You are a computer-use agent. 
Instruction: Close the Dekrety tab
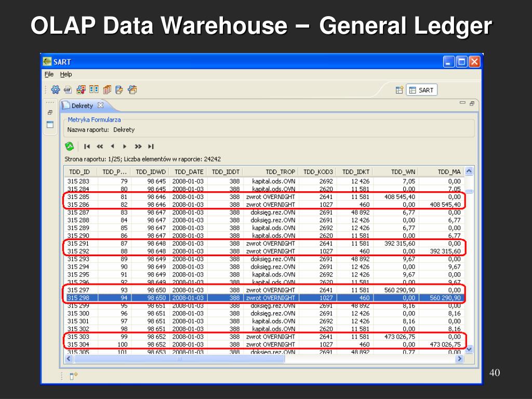coord(100,105)
